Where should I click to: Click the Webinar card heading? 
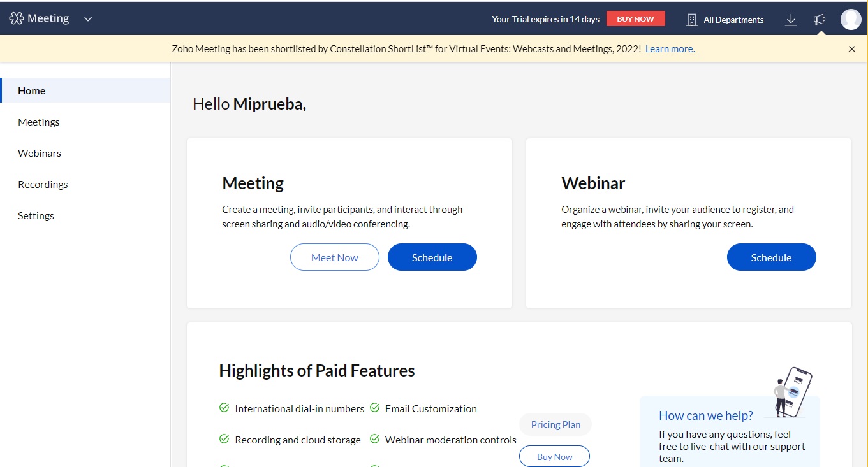tap(593, 183)
